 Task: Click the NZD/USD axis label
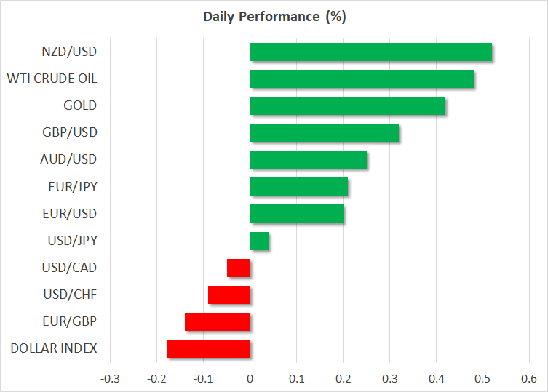pos(71,52)
